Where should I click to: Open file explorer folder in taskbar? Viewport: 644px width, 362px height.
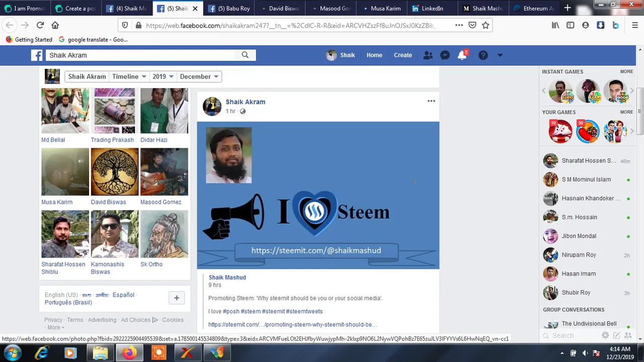tap(100, 353)
